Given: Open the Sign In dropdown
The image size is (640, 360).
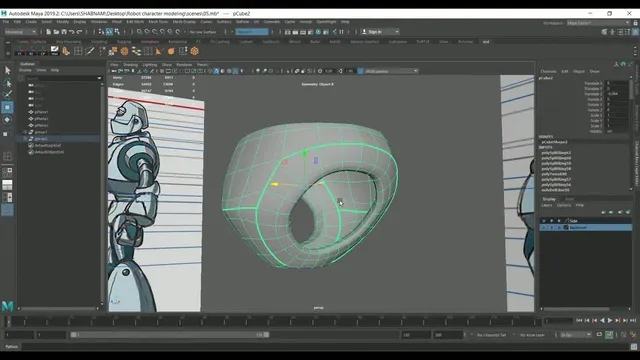Looking at the screenshot, I should pos(380,32).
